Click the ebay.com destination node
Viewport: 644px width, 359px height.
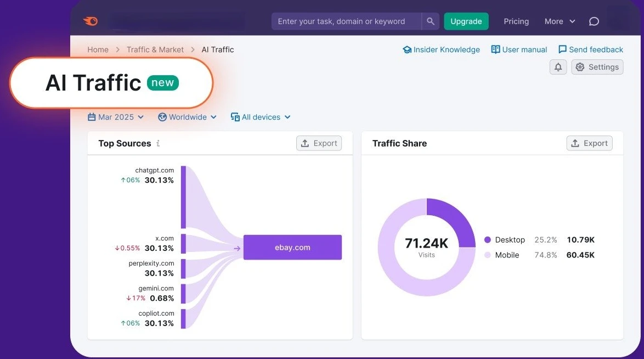[292, 247]
